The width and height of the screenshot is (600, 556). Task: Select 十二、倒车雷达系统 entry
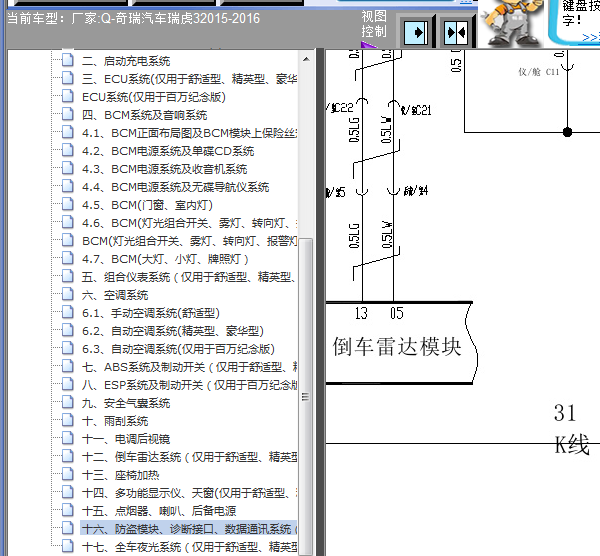coord(189,457)
